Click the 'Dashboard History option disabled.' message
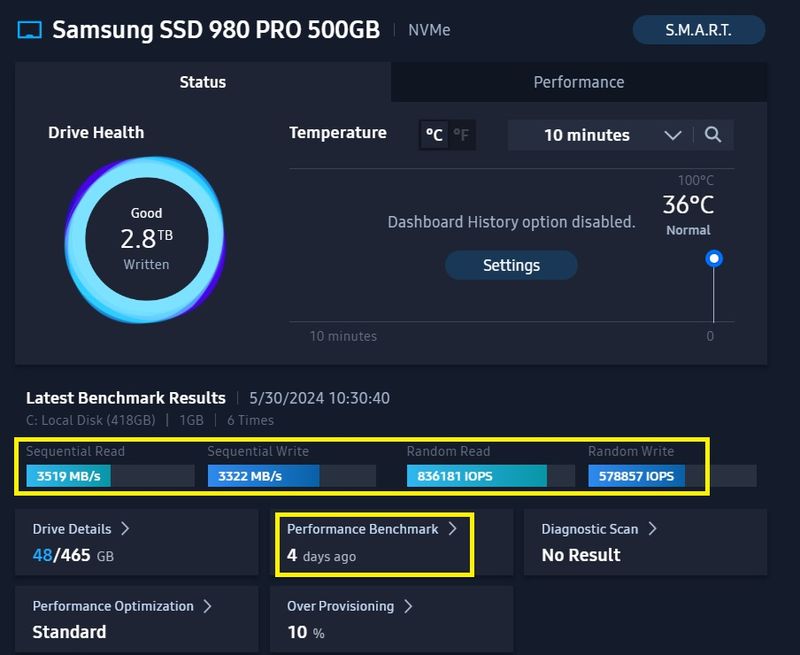Screen dimensions: 800x655 coord(511,222)
